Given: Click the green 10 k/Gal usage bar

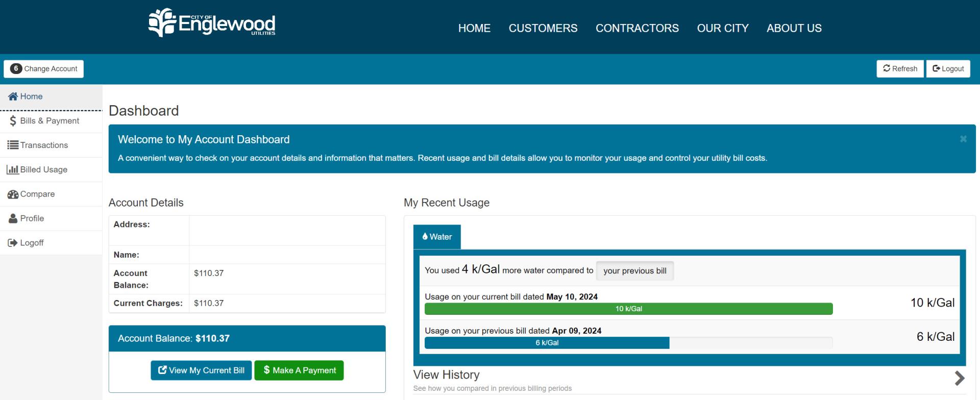Looking at the screenshot, I should coord(628,309).
